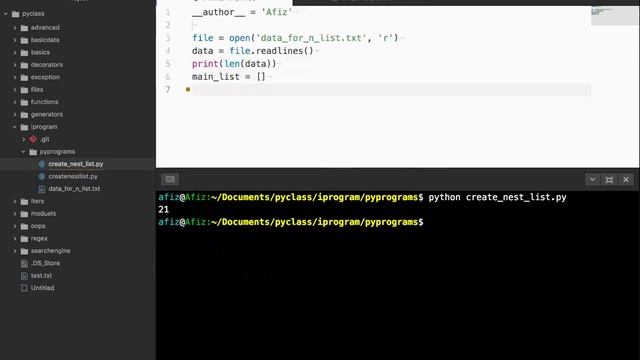Click the test.txt file icon
Viewport: 640px width, 360px height.
tap(24, 276)
